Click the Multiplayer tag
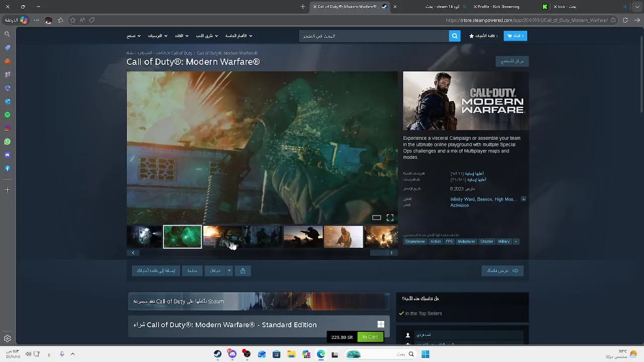The image size is (644, 362). 466,241
